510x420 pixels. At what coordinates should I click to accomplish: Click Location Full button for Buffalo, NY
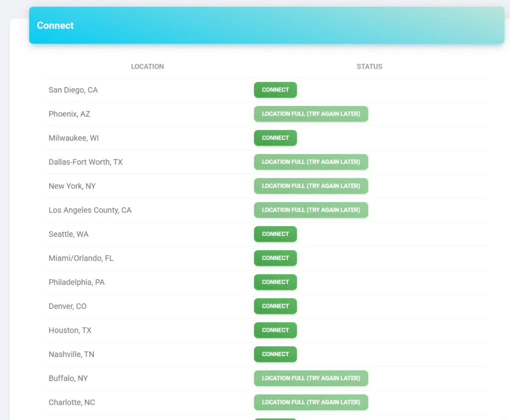(x=311, y=378)
